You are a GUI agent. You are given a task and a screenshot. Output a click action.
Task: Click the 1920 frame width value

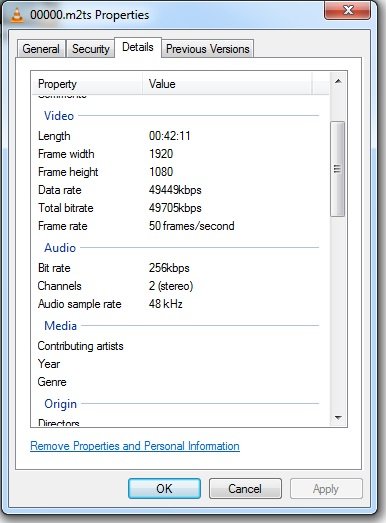(x=161, y=154)
